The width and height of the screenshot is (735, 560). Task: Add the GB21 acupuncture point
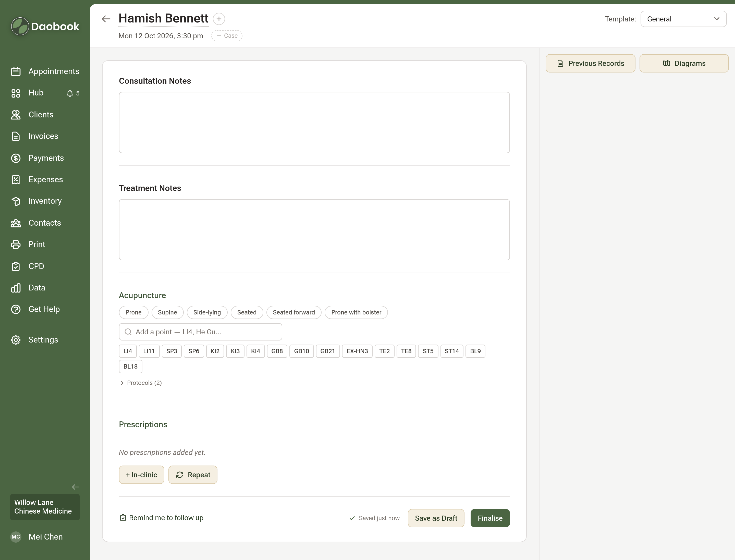327,351
